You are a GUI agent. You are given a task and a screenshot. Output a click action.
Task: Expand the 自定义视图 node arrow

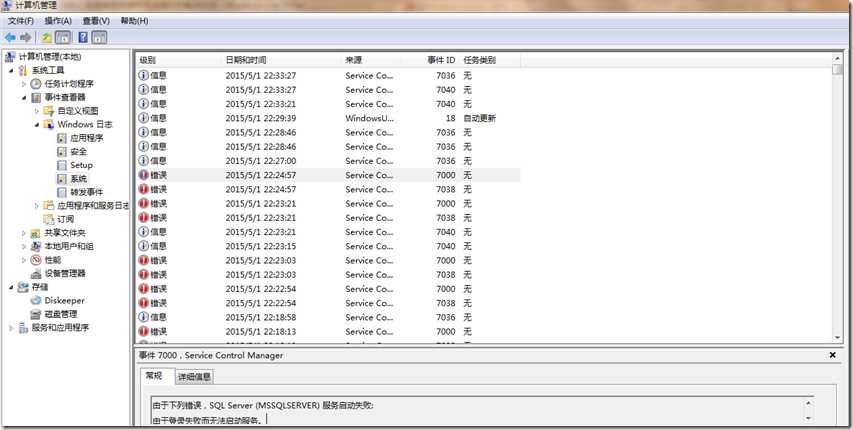point(37,111)
